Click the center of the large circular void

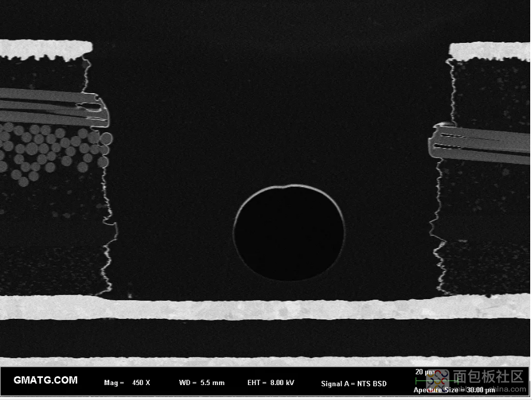[289, 233]
